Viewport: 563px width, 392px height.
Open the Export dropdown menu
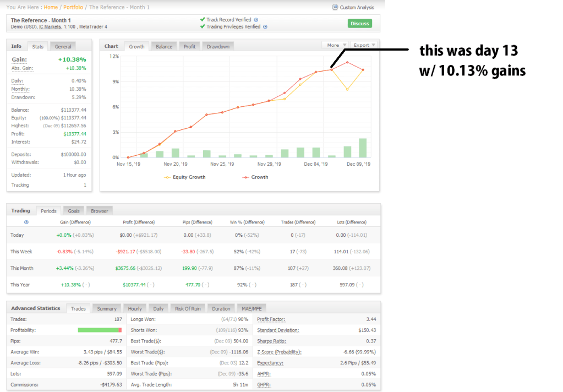(x=364, y=45)
